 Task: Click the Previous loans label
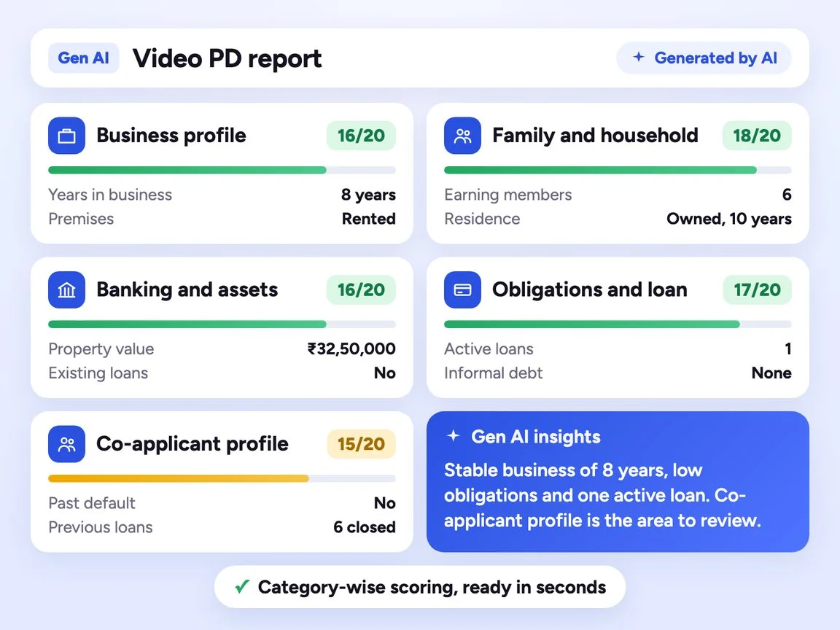[x=100, y=527]
